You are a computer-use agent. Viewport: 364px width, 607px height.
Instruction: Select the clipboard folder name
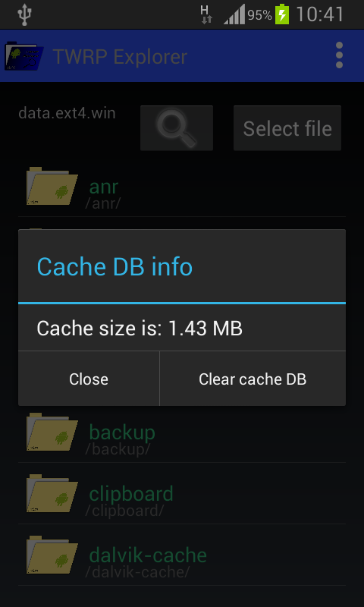click(x=131, y=494)
